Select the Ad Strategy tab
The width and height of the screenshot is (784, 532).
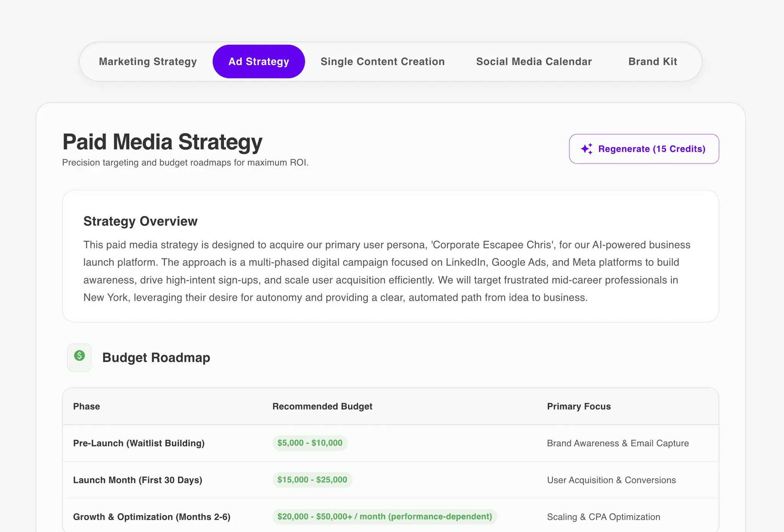coord(259,62)
